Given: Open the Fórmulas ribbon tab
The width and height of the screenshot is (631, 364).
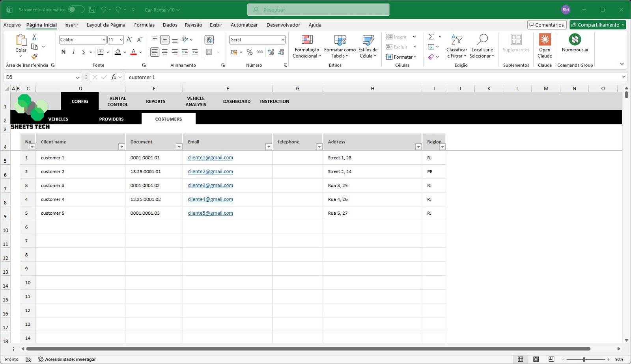Looking at the screenshot, I should [x=144, y=25].
